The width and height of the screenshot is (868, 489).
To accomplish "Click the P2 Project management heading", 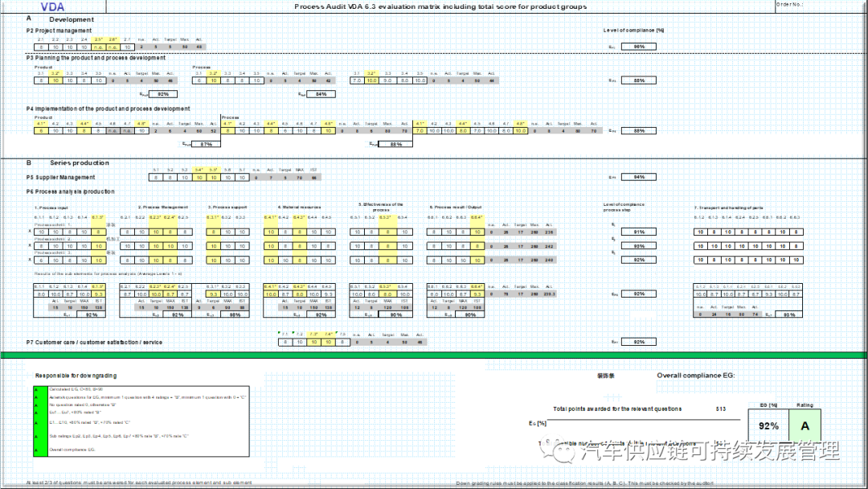I will (59, 31).
